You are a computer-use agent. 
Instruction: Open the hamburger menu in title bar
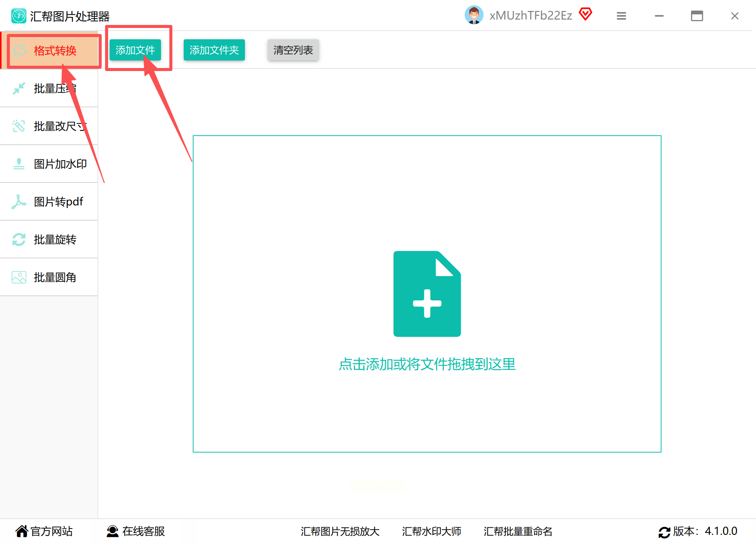click(621, 16)
